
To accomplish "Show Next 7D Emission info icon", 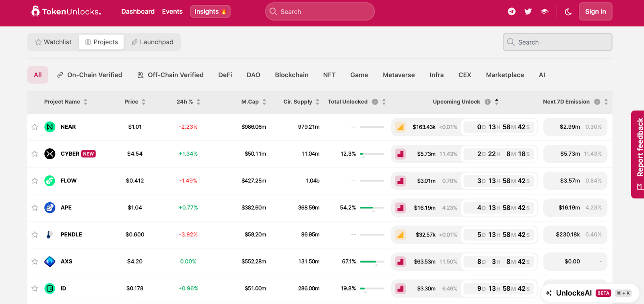I will (x=597, y=102).
